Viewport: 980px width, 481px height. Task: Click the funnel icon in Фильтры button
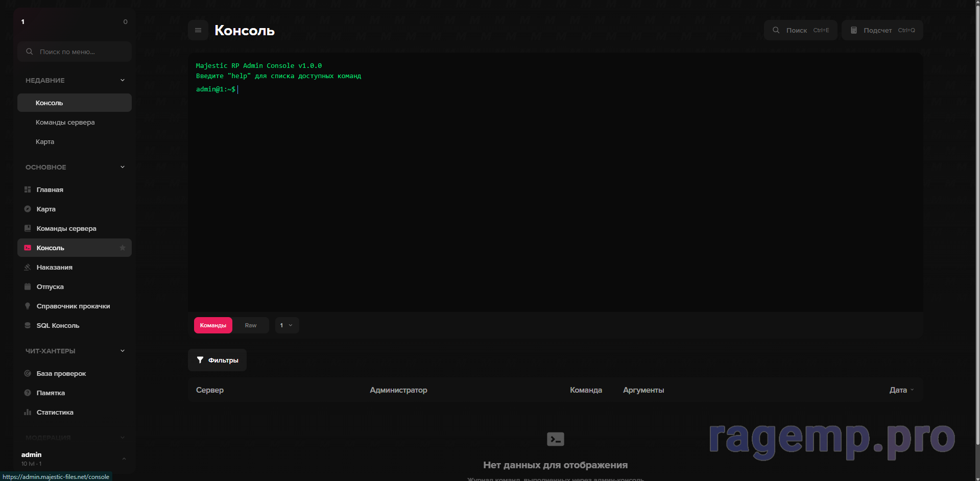[200, 360]
